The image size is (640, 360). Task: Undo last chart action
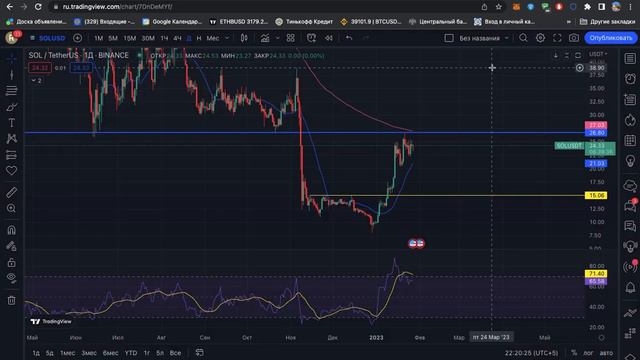(349, 38)
